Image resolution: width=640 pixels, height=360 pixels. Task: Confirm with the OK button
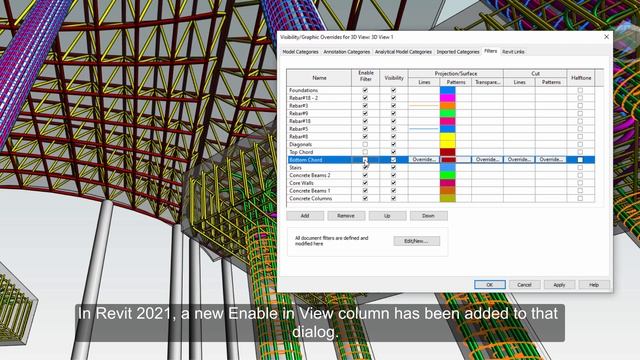490,285
